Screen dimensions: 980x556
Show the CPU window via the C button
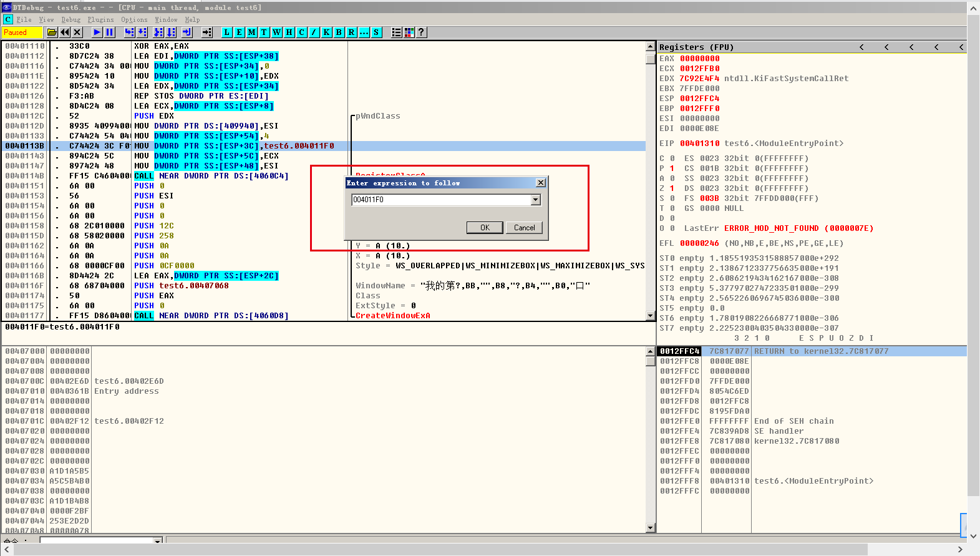[x=302, y=32]
